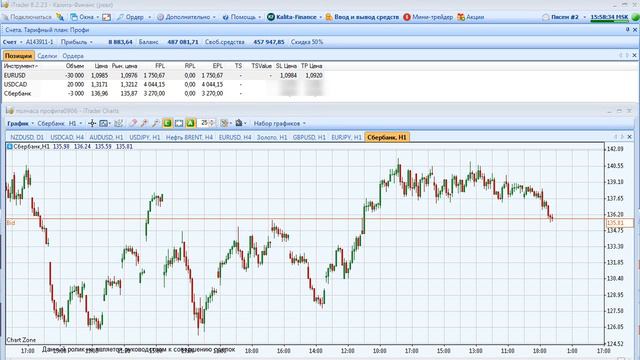Viewport: 640px width, 360px height.
Task: Switch to the Сделки tab
Action: (x=47, y=56)
